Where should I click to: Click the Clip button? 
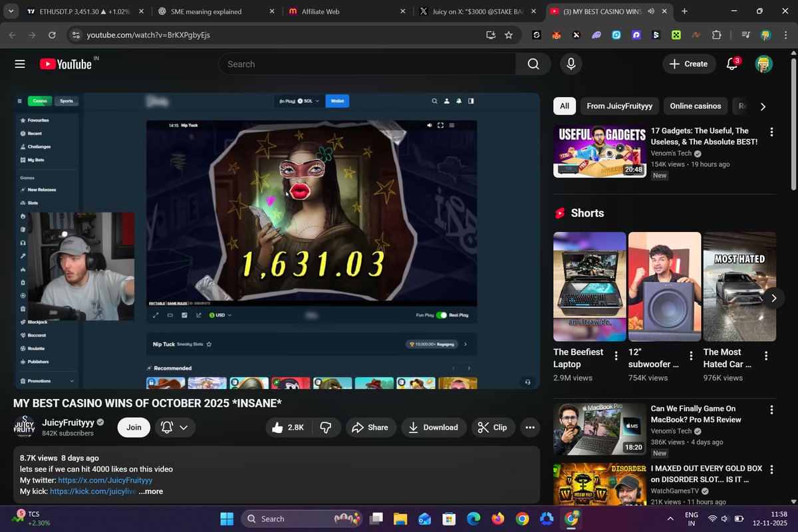(x=493, y=428)
